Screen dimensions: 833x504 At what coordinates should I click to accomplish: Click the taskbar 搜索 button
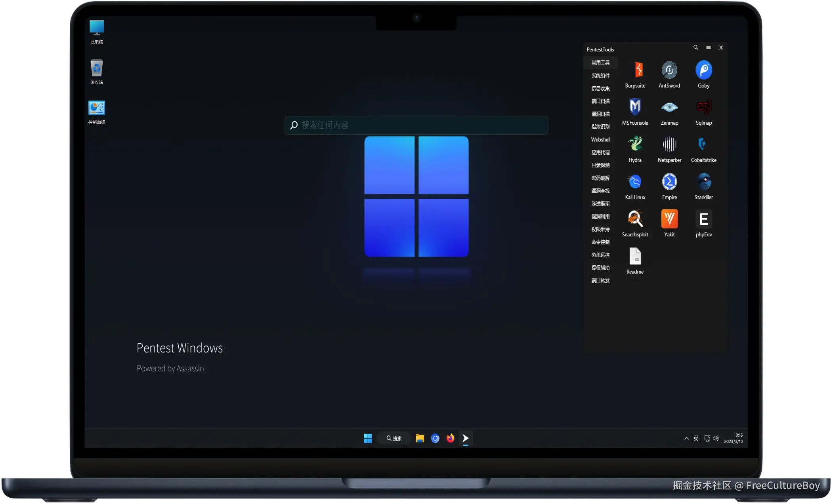click(x=394, y=438)
